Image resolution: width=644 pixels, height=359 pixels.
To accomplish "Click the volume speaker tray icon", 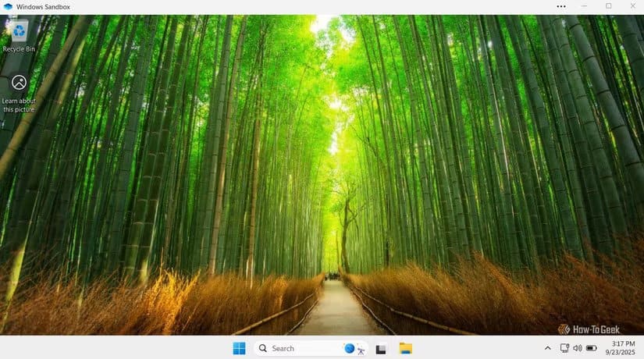I will [578, 348].
